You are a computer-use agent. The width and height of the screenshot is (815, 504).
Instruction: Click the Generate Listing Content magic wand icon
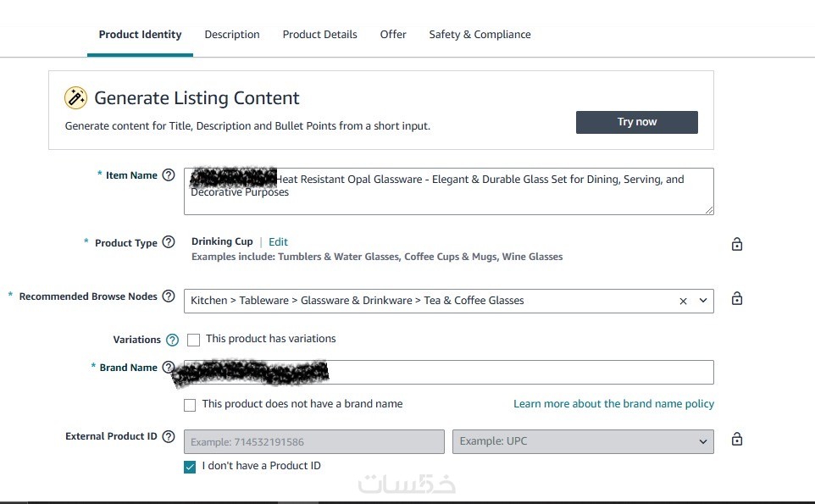coord(75,98)
